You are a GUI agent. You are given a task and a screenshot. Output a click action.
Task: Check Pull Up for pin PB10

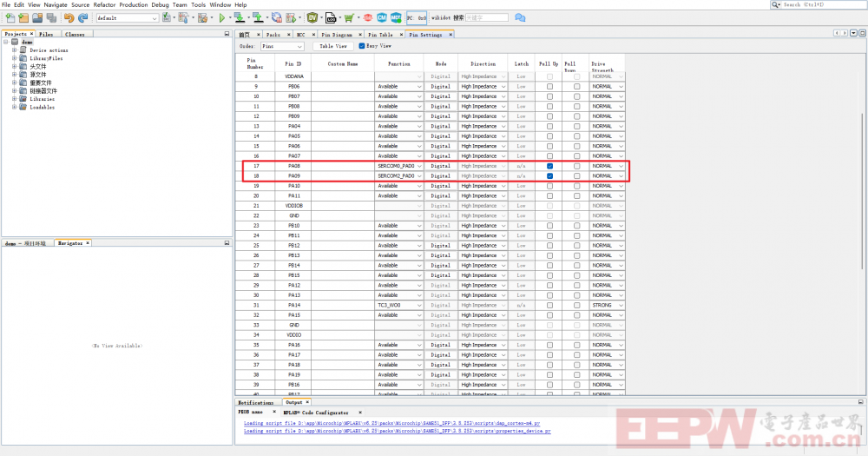549,226
